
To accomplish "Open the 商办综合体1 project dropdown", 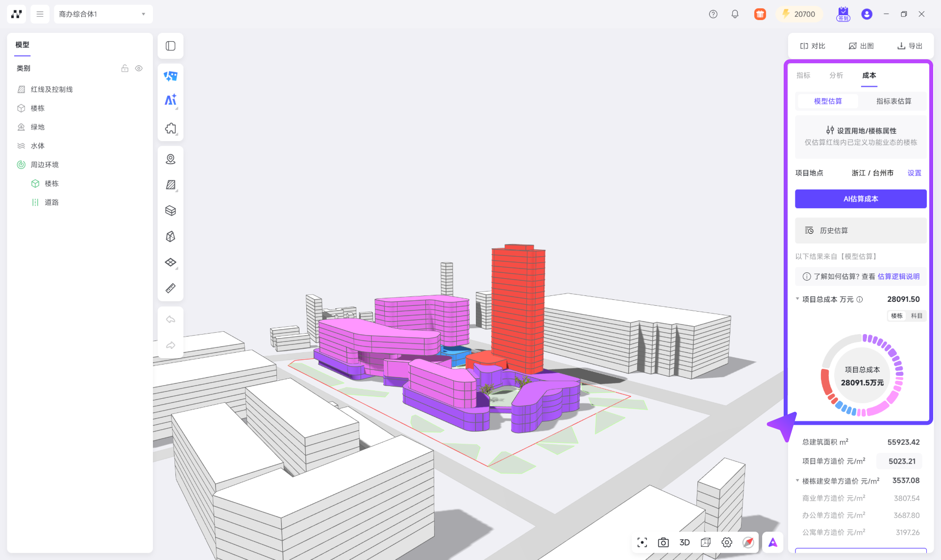I will [103, 14].
